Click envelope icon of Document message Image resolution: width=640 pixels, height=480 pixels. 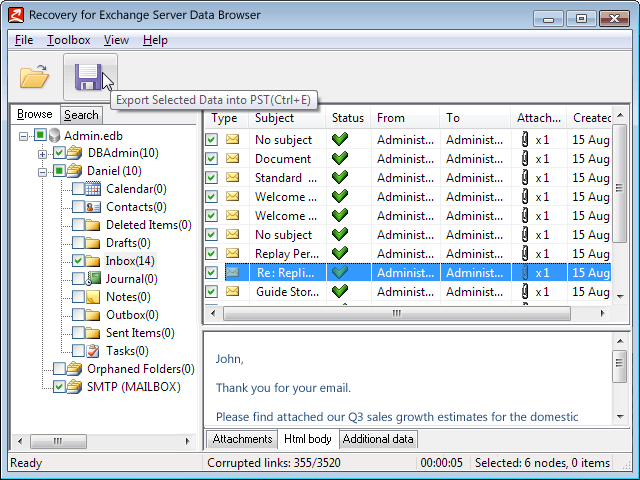(x=232, y=158)
